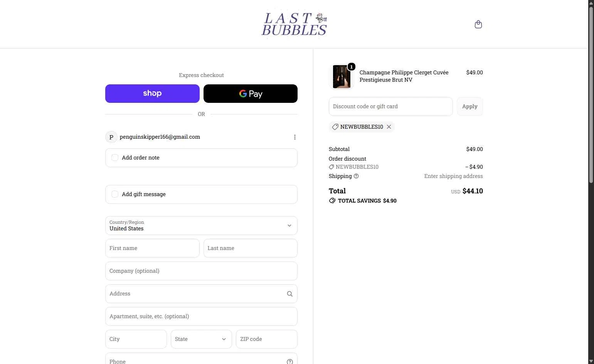The image size is (594, 364).
Task: Open the shopping bag cart icon
Action: (x=478, y=24)
